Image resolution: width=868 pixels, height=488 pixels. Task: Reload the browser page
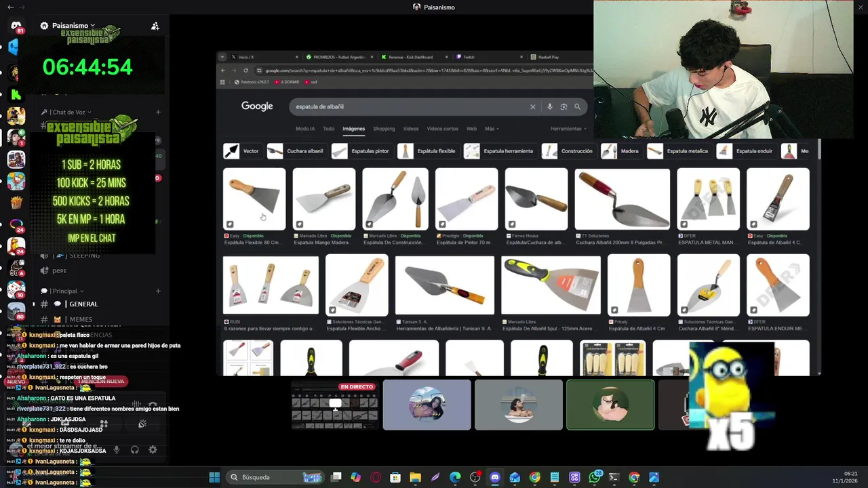tap(245, 70)
